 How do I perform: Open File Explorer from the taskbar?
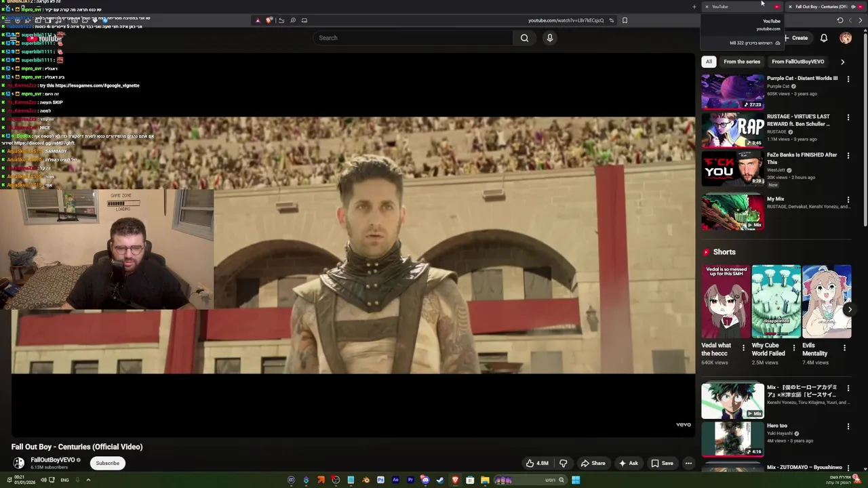[485, 480]
